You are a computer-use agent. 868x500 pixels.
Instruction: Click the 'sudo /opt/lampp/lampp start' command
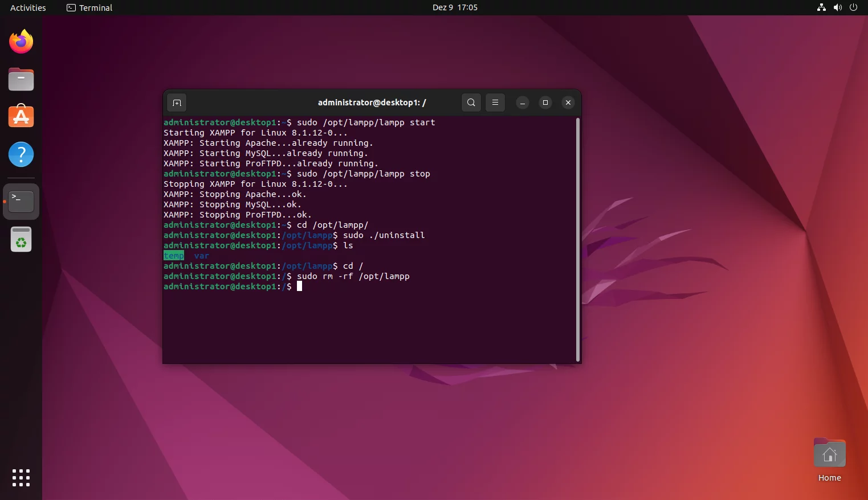[x=366, y=122]
